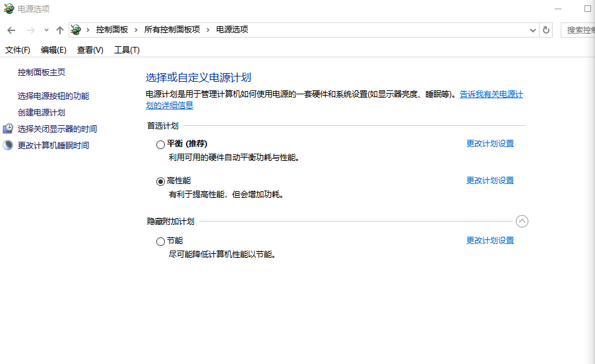Collapse the 隐藏附加计划 section
The width and height of the screenshot is (595, 364).
522,222
